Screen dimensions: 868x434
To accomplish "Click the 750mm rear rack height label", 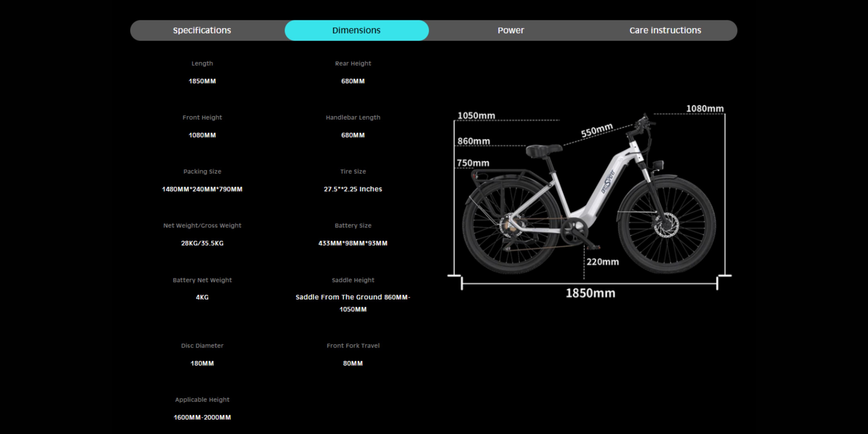I will 473,163.
